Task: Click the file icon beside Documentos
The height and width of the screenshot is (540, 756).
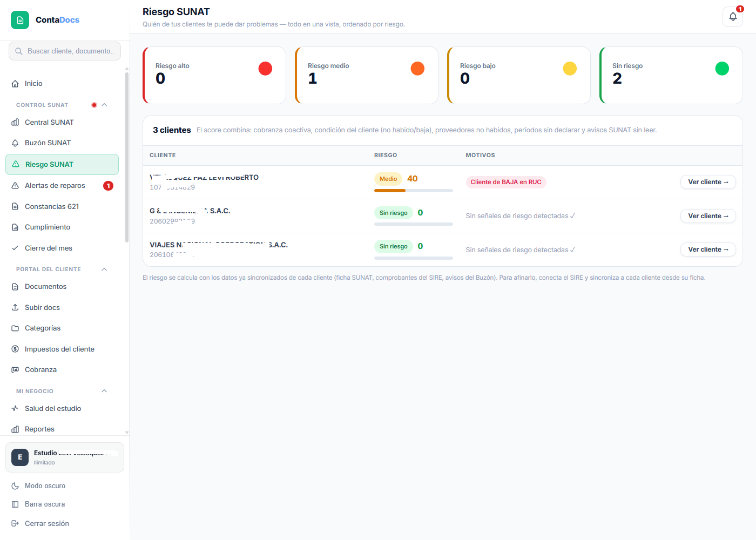Action: 15,287
